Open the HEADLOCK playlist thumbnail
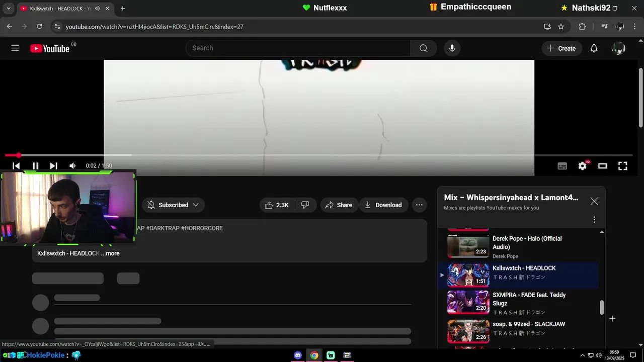Screen dimensions: 644x362 (468, 275)
